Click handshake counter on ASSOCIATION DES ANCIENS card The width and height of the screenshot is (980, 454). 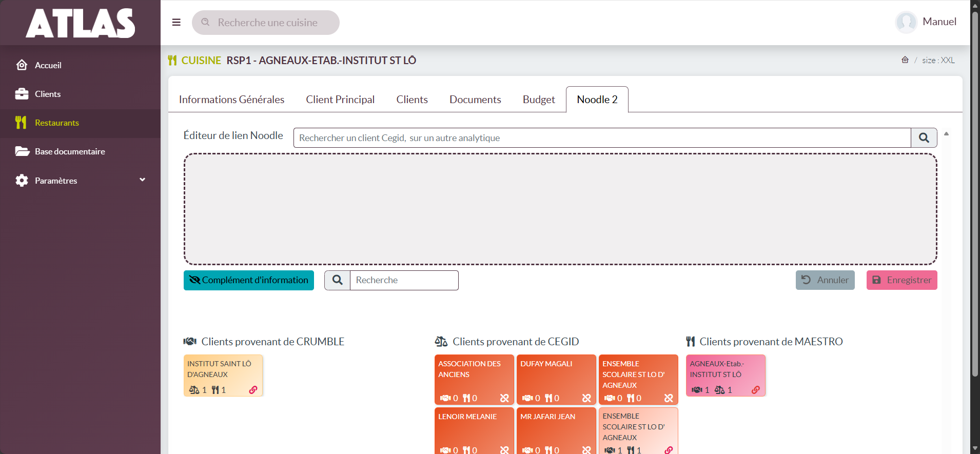pos(449,398)
